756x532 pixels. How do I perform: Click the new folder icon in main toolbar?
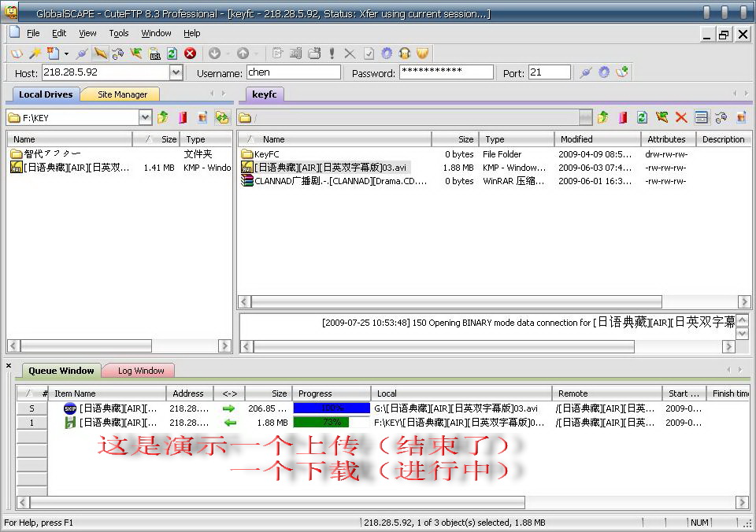point(314,53)
